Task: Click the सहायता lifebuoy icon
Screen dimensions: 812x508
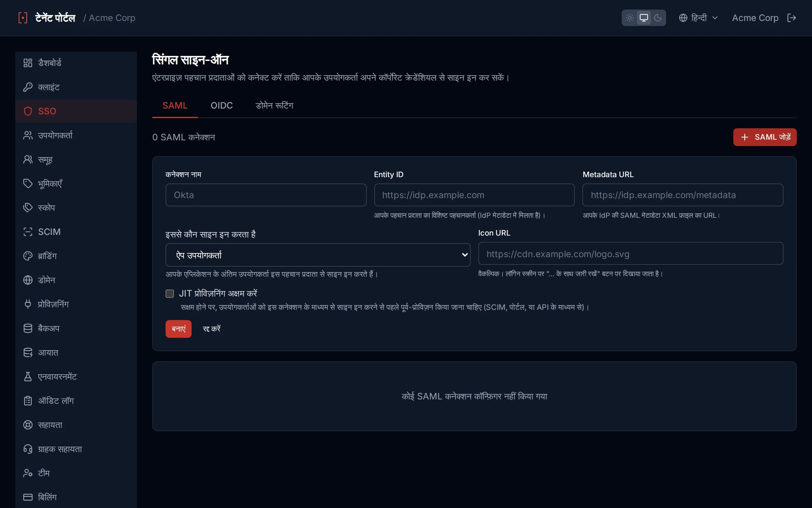Action: (28, 425)
